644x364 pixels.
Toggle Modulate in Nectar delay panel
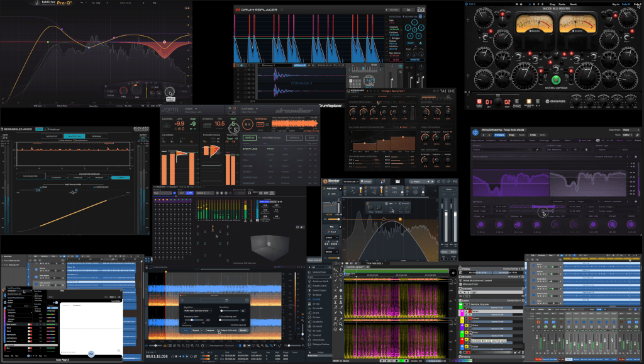click(404, 203)
